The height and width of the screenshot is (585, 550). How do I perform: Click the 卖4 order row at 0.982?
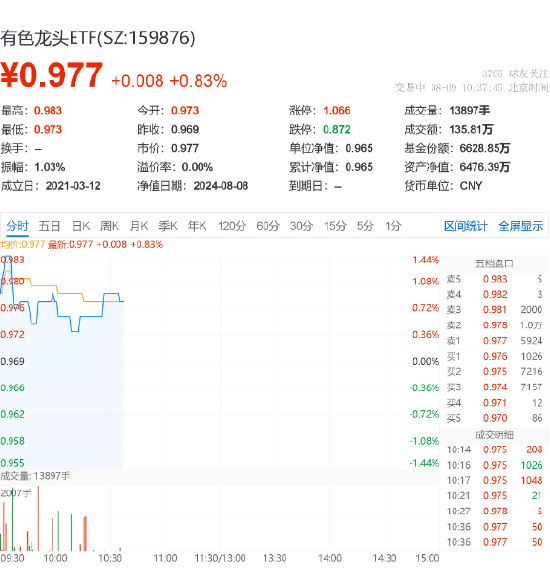494,295
